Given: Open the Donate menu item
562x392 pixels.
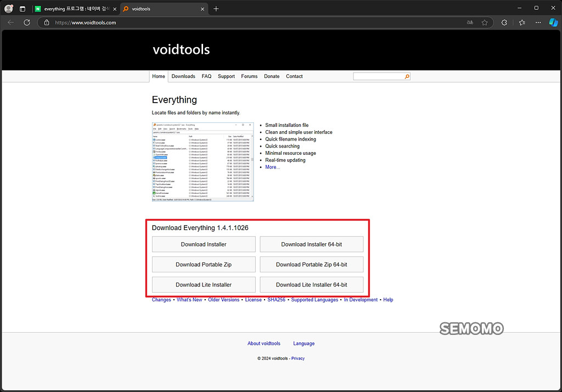Looking at the screenshot, I should point(272,76).
